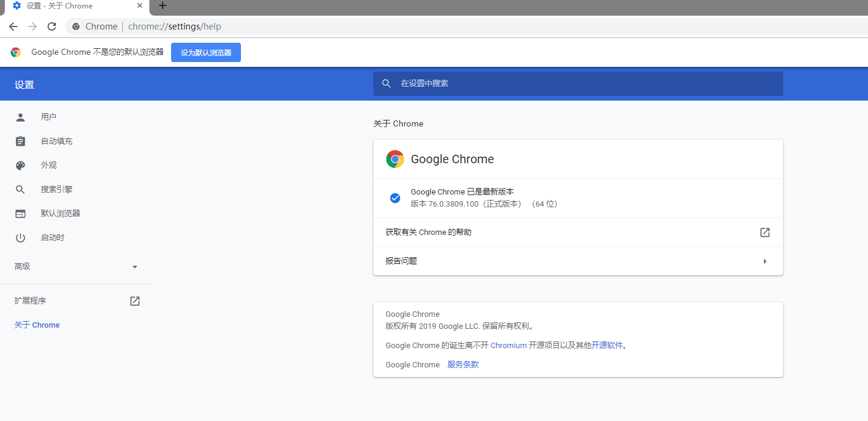Reload the page with the refresh icon
Screen dimensions: 868x421
pyautogui.click(x=52, y=27)
